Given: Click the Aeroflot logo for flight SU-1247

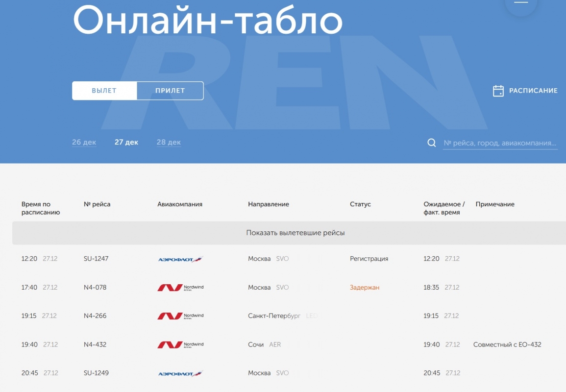Looking at the screenshot, I should point(180,259).
